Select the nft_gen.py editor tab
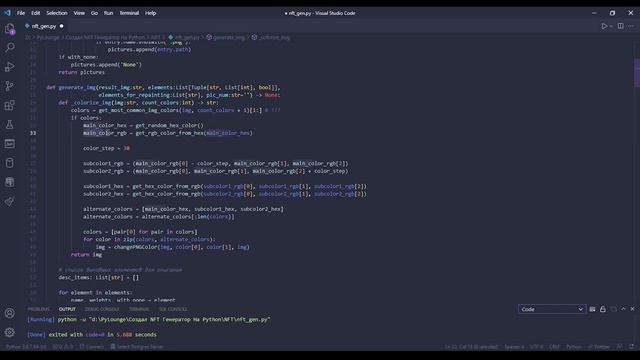The width and height of the screenshot is (640, 360). 44,26
